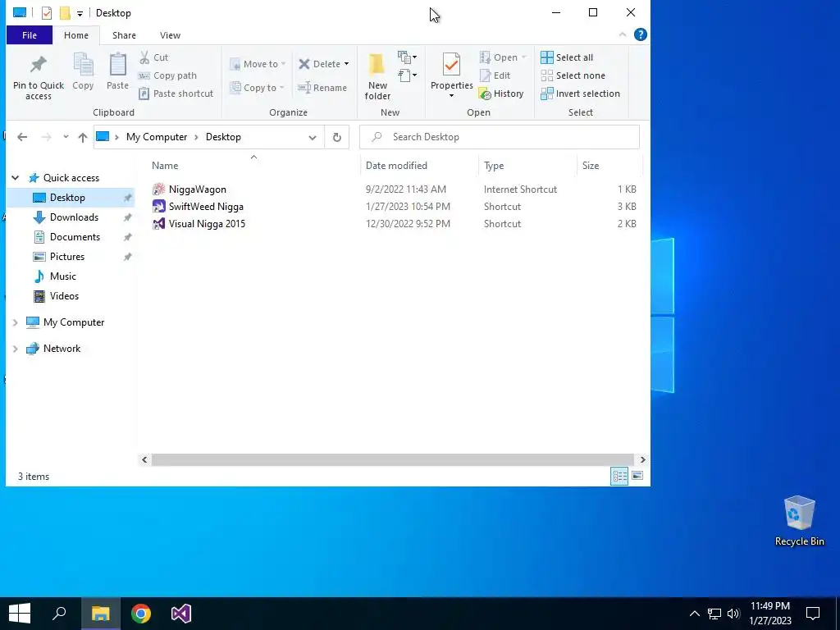Go Back using the left arrow
The image size is (840, 630).
tap(22, 137)
